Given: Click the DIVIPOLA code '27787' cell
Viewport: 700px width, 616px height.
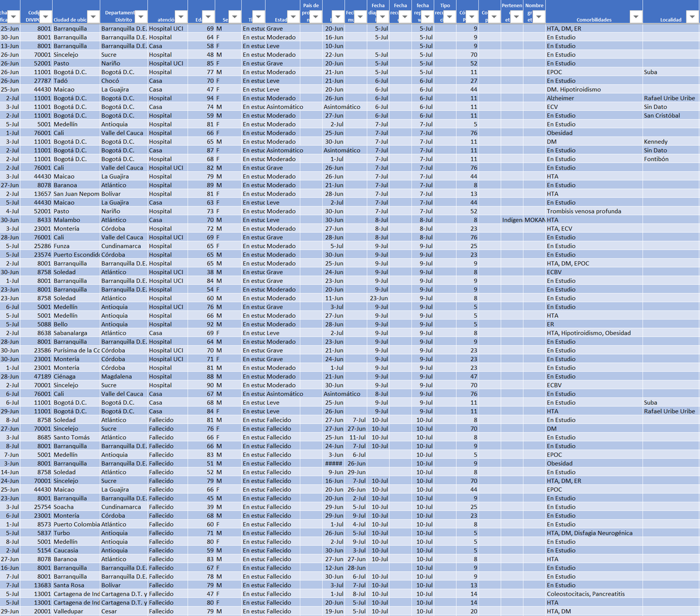Looking at the screenshot, I should coord(36,80).
